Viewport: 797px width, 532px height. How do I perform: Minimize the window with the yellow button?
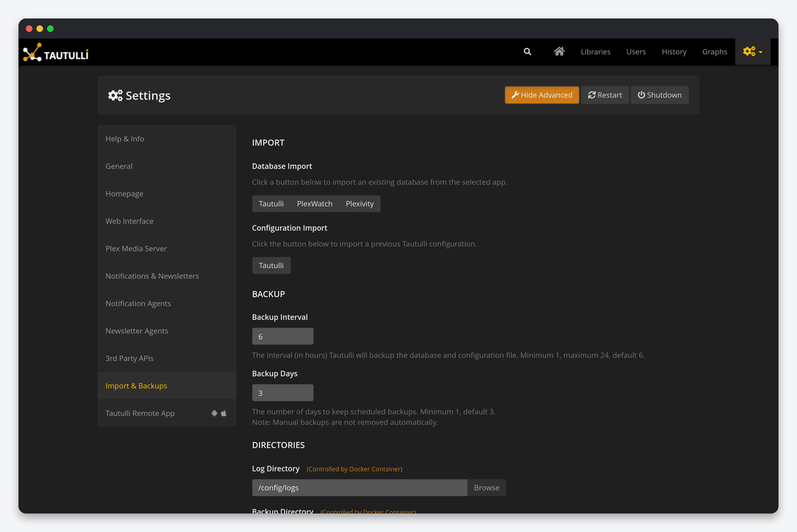coord(40,28)
